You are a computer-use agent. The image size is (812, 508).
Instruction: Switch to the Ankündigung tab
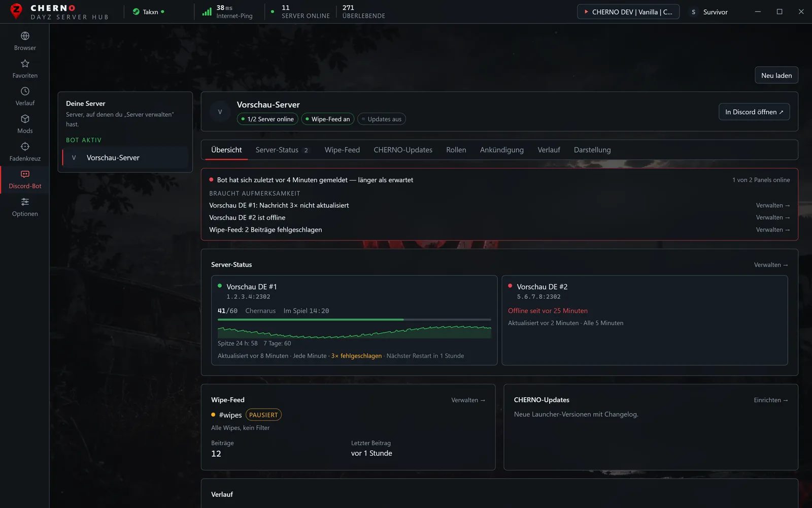point(502,150)
